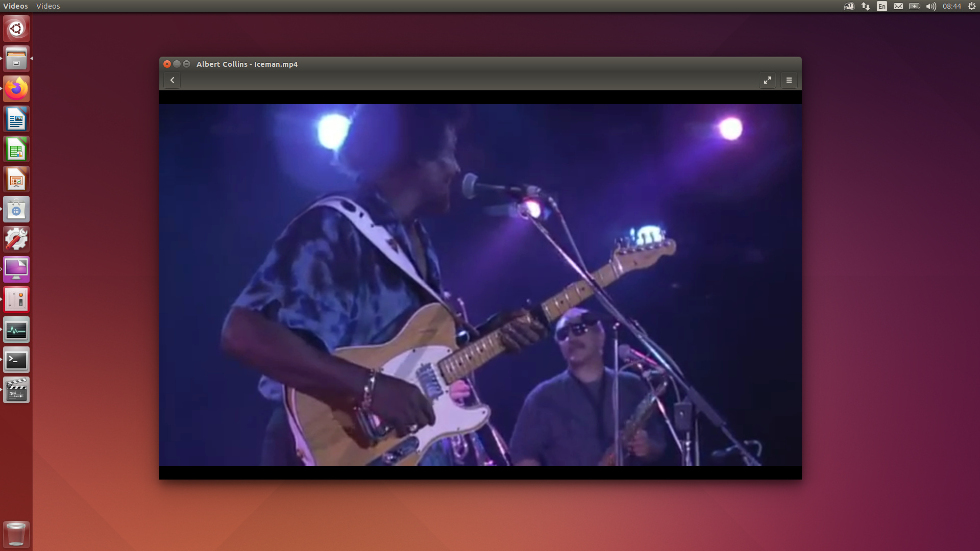Image resolution: width=980 pixels, height=551 pixels.
Task: Open LibreOffice Impress presentation app
Action: (x=16, y=179)
